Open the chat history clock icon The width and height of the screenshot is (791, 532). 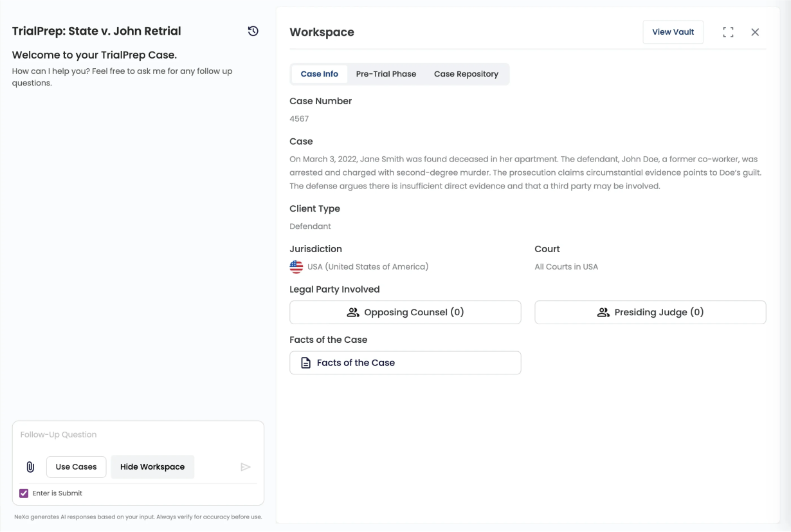coord(253,31)
